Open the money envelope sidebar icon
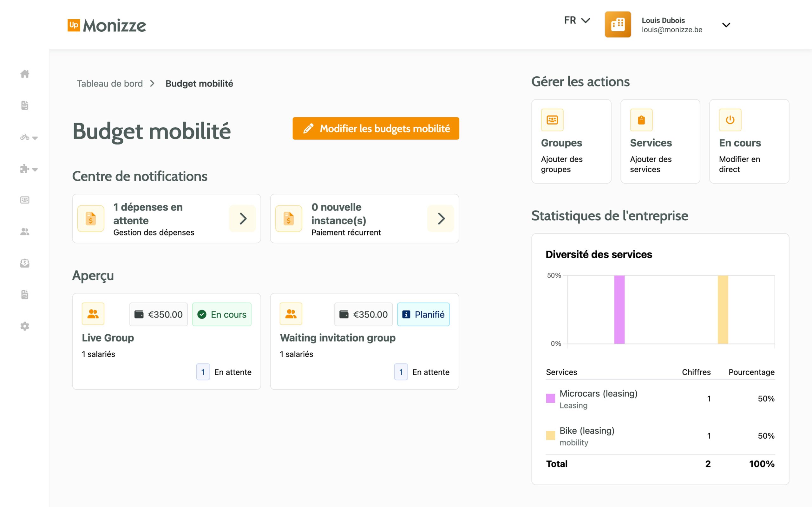The image size is (812, 507). 25,263
